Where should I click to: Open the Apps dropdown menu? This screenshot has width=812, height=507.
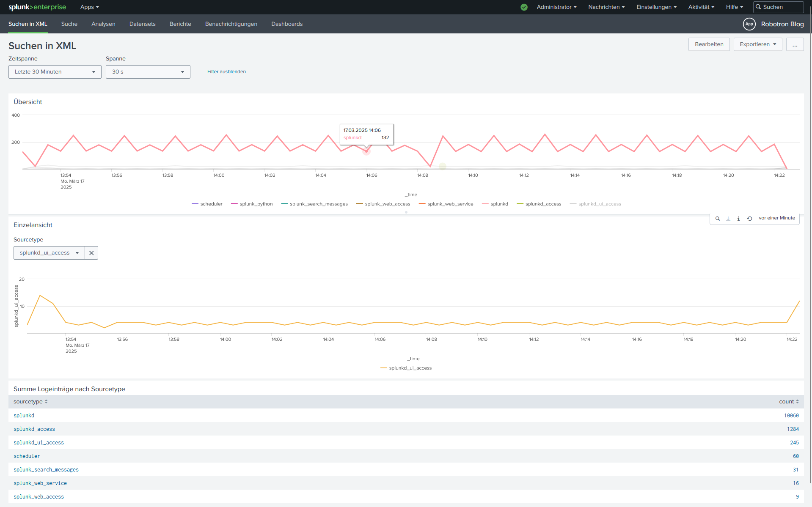tap(90, 7)
